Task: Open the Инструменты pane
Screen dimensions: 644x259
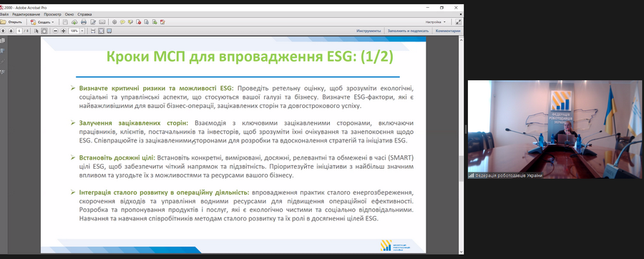Action: [369, 31]
